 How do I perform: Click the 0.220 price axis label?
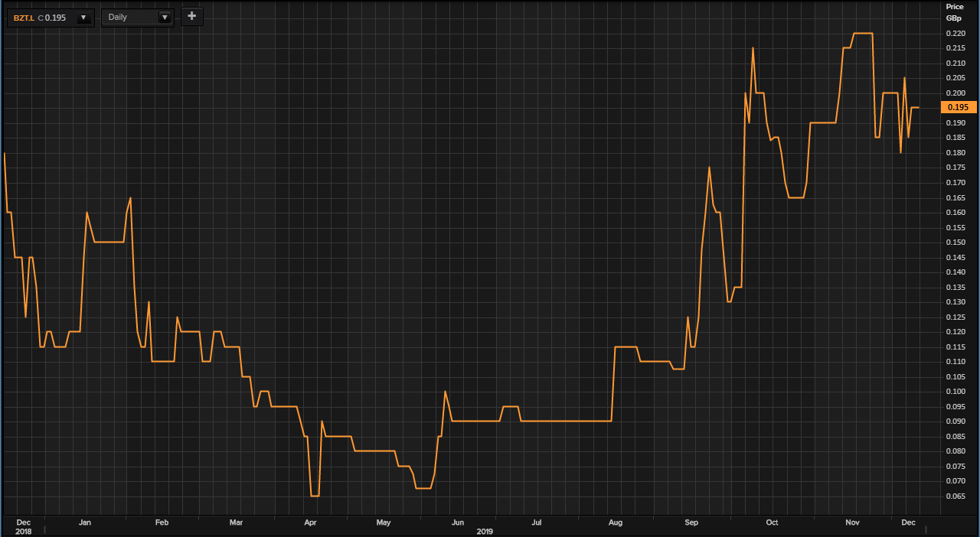[955, 34]
